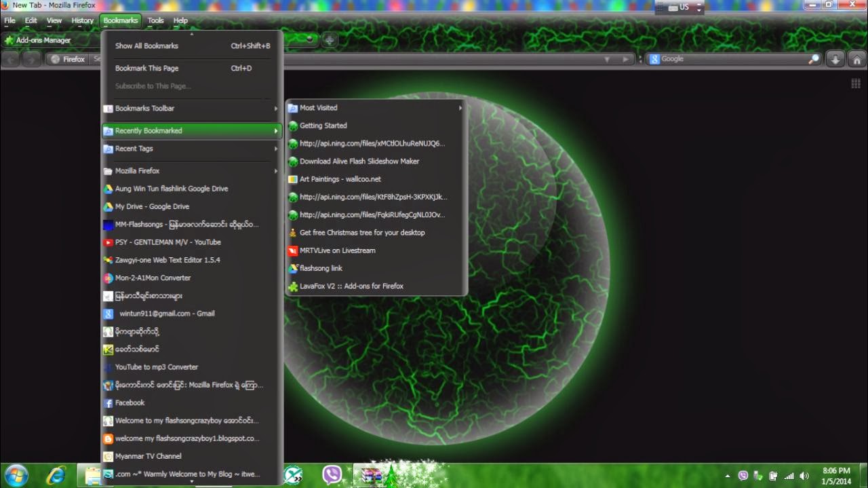Go back with the back arrow
The image size is (868, 488).
[11, 59]
